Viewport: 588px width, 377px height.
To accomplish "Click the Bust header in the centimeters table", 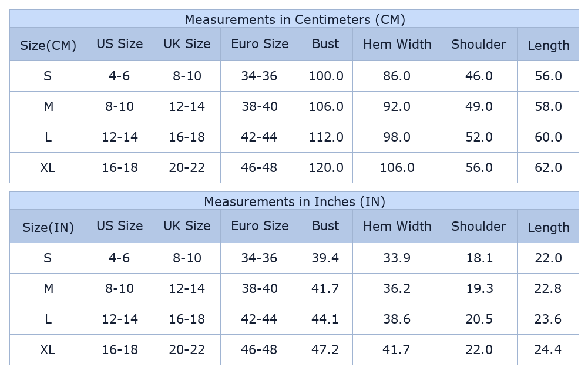I will click(x=325, y=44).
